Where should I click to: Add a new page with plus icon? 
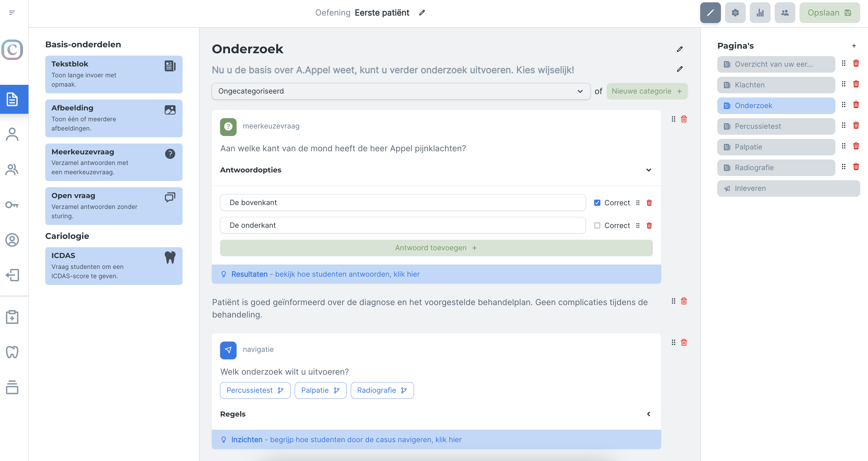tap(854, 46)
